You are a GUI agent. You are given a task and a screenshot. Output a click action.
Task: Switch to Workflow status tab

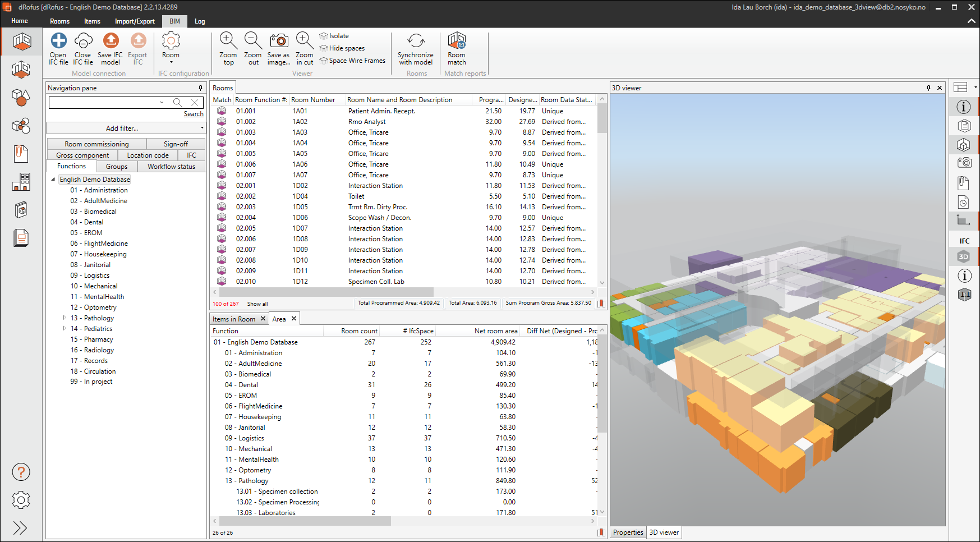coord(171,167)
